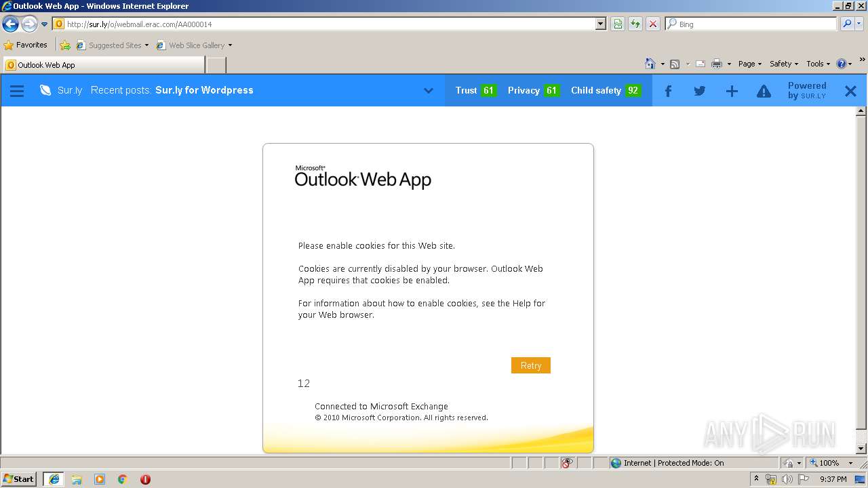Open the Web Slice Gallery link

(194, 45)
